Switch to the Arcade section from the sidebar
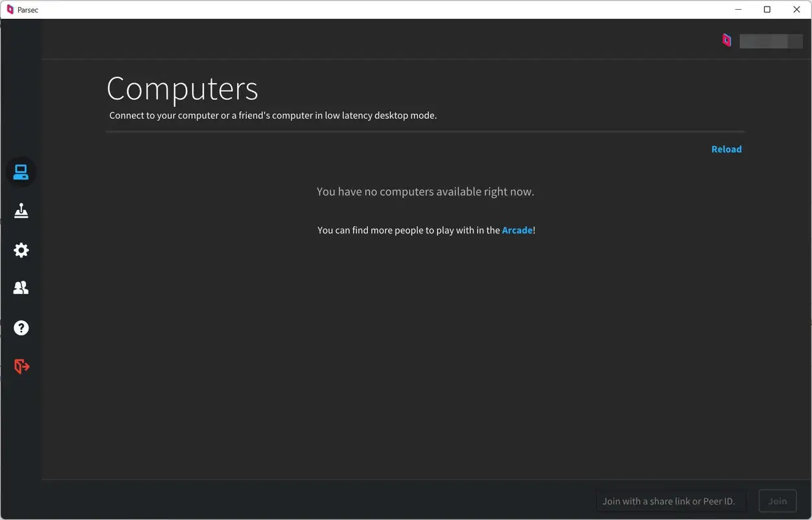Image resolution: width=812 pixels, height=520 pixels. point(21,211)
